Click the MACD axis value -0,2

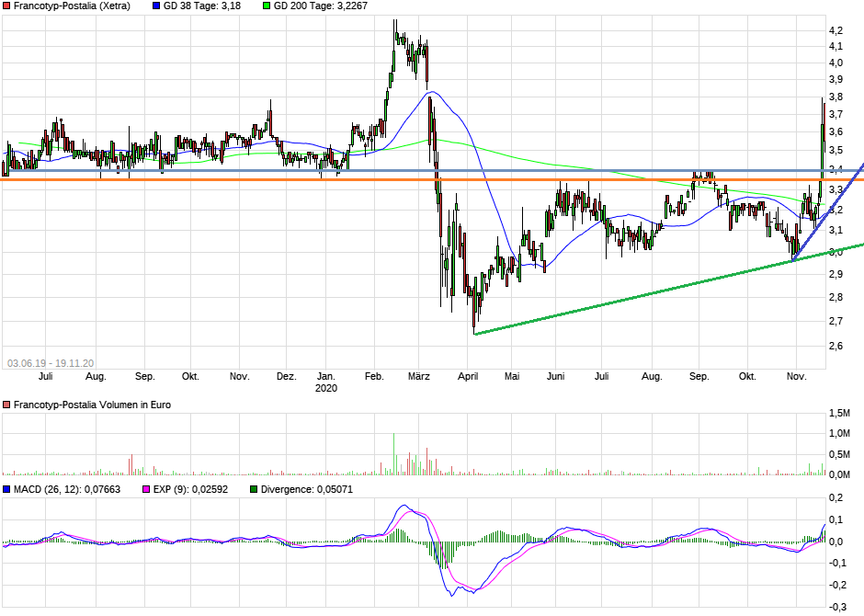[x=837, y=585]
